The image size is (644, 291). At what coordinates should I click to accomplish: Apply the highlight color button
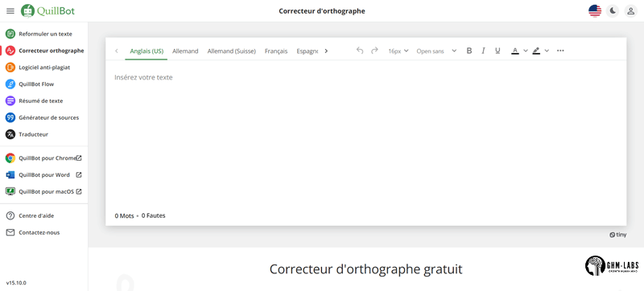point(536,51)
